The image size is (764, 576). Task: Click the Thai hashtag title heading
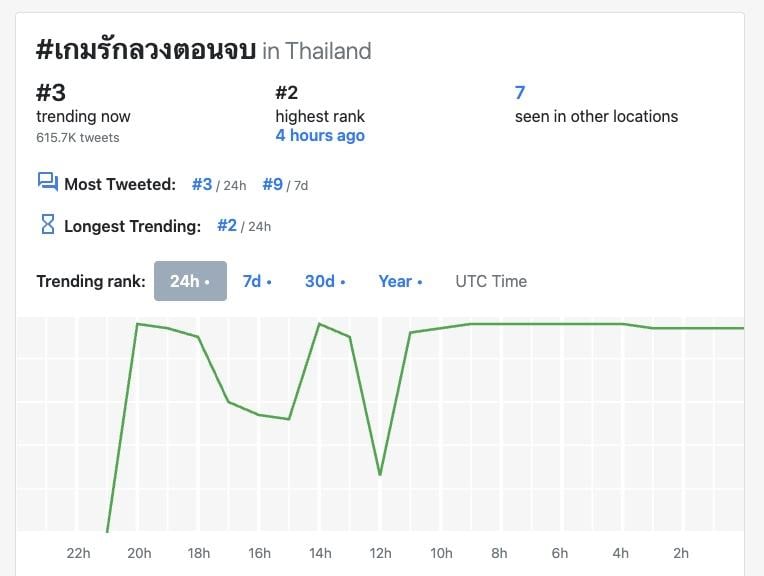146,49
